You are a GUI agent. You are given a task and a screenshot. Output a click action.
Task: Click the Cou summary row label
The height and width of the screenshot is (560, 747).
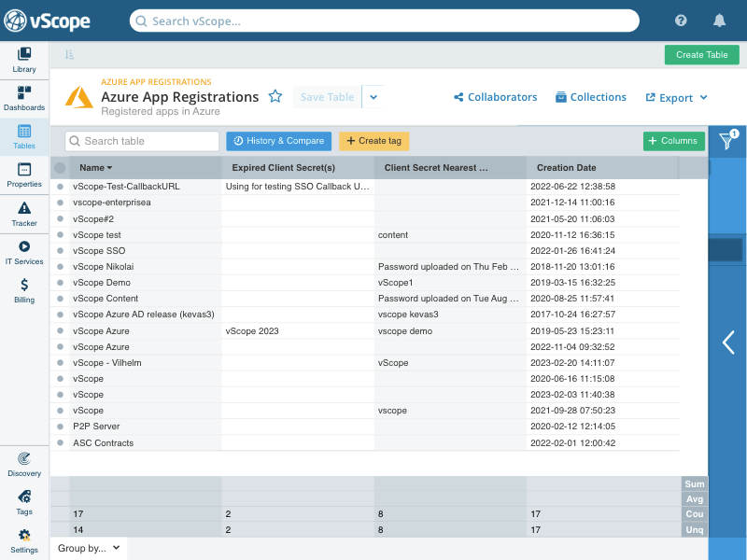[x=695, y=514]
